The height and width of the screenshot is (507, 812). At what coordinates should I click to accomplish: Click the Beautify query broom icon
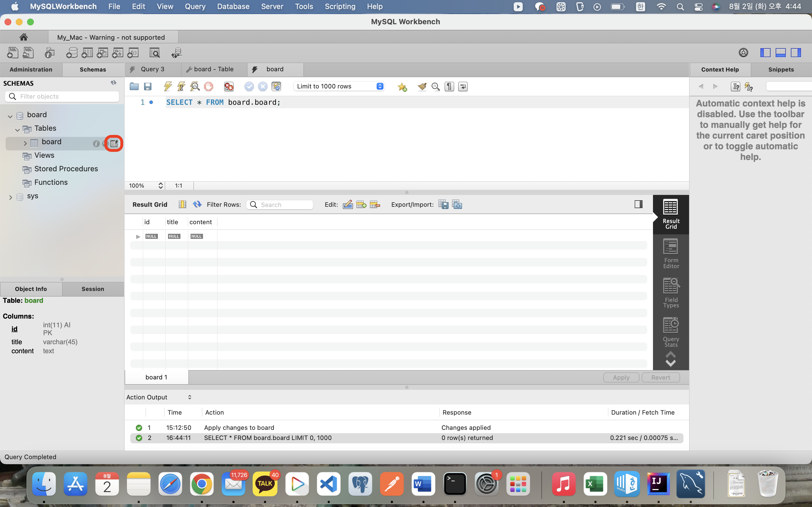[x=422, y=86]
